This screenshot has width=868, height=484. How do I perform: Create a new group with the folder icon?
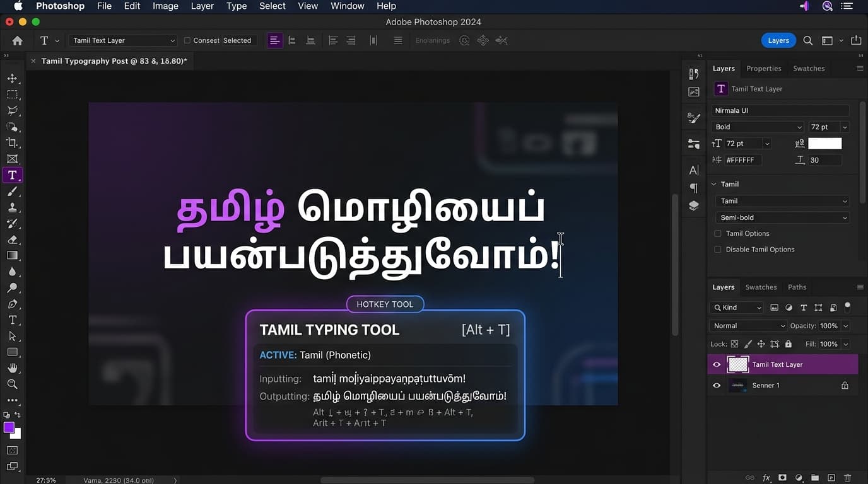coord(815,478)
